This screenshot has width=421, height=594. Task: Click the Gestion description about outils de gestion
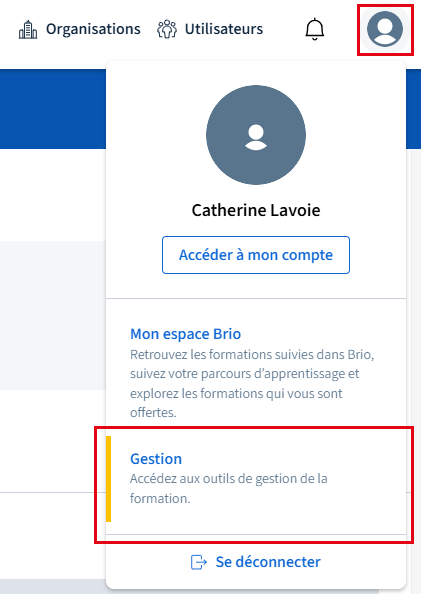pyautogui.click(x=228, y=488)
